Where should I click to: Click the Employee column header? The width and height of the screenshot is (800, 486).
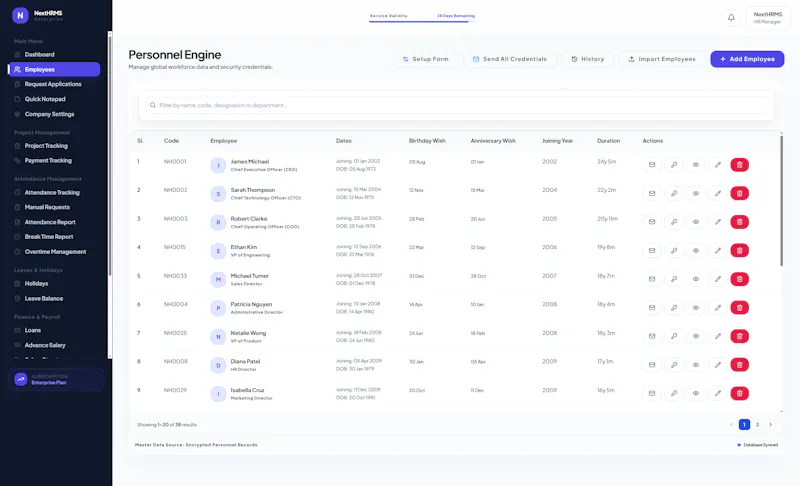click(224, 141)
